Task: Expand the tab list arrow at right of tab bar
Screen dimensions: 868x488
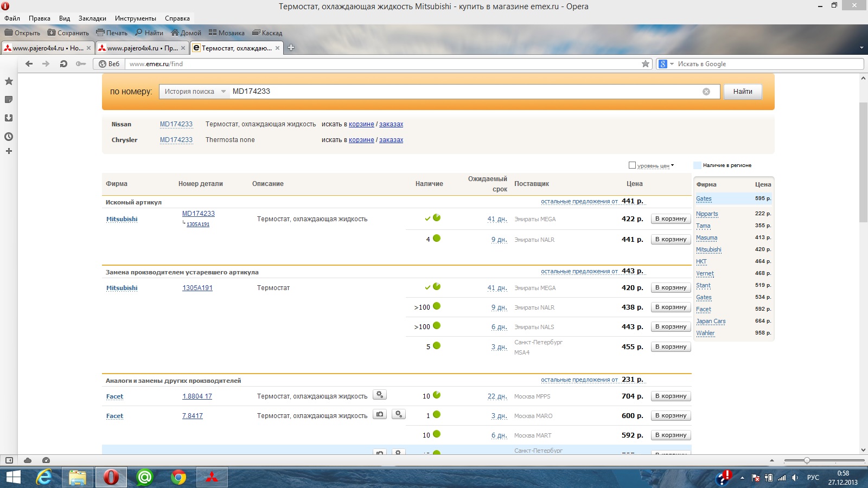Action: click(861, 48)
